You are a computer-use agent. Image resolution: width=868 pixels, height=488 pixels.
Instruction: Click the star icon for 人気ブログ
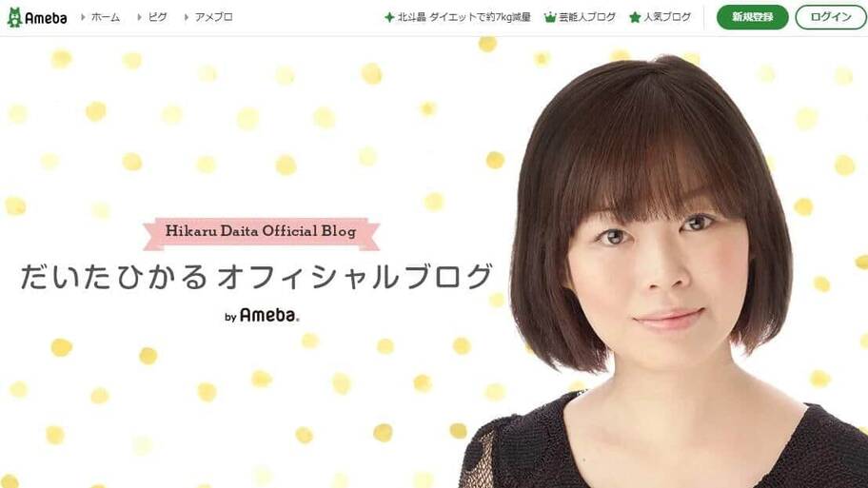point(635,18)
